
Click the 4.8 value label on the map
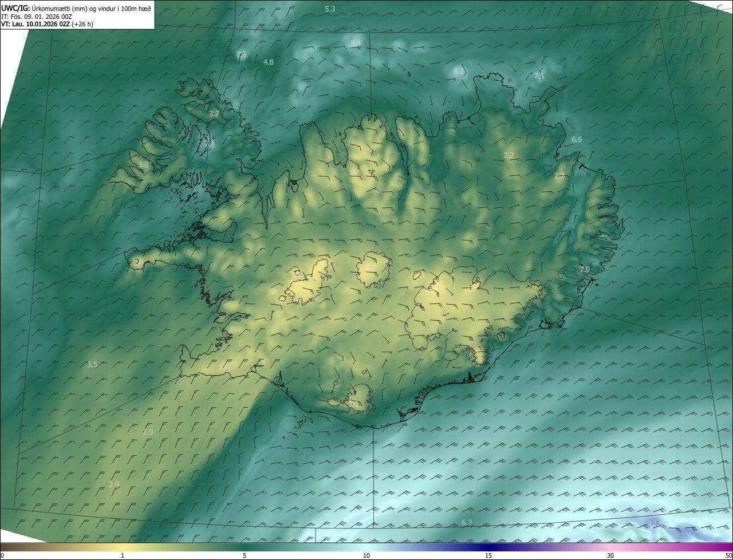coord(269,62)
